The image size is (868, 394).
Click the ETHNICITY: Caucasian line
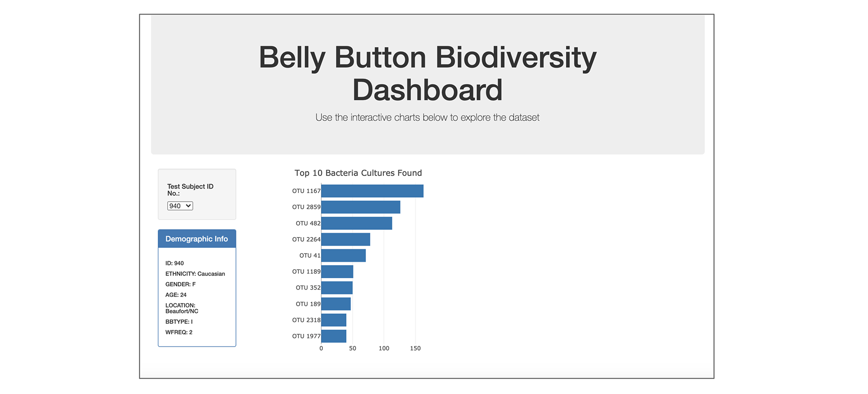pos(195,274)
